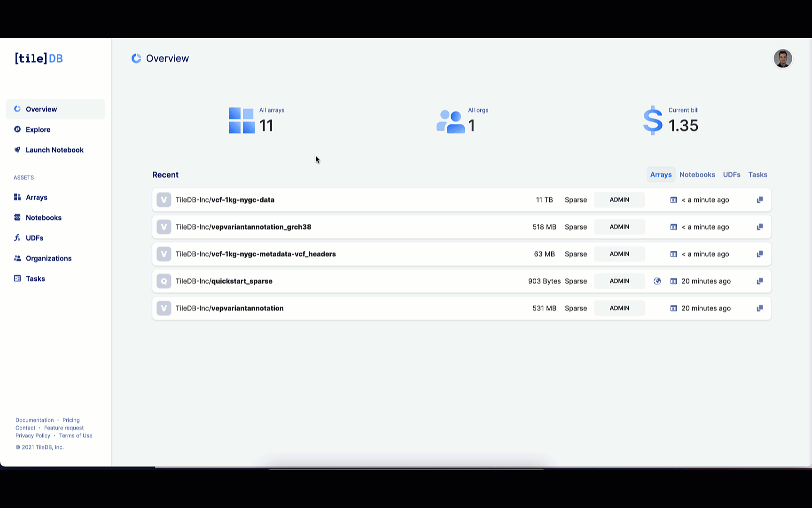
Task: Switch to the Recent Tasks tab
Action: [757, 175]
